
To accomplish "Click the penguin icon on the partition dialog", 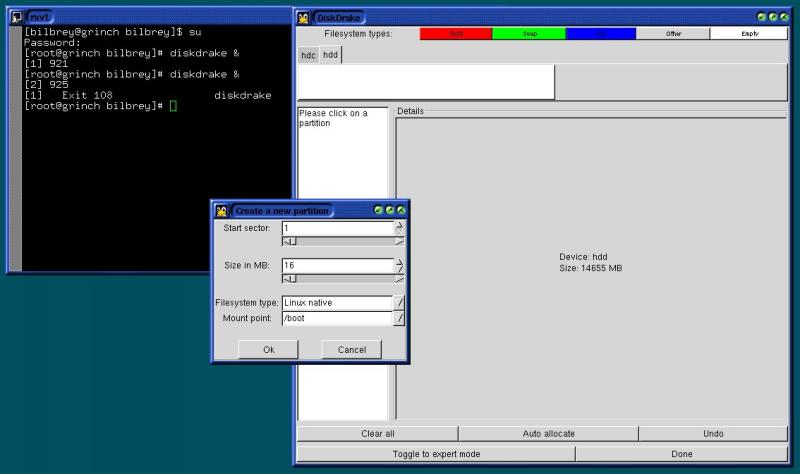I will tap(222, 210).
